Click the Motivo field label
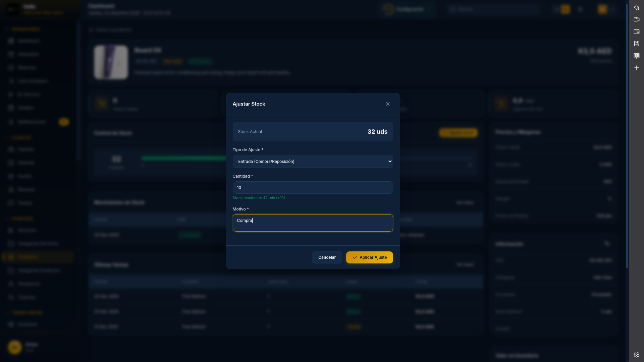This screenshot has height=362, width=644. coord(240,209)
